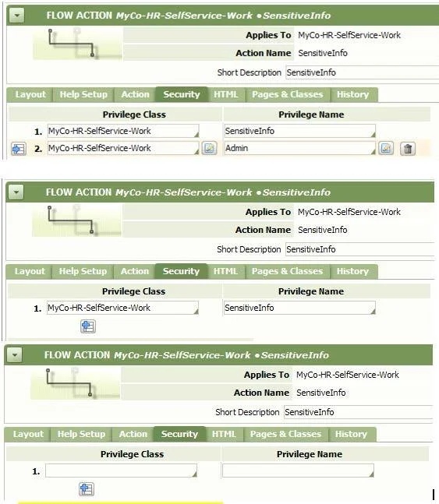Image resolution: width=439 pixels, height=504 pixels.
Task: Add a privilege row in the bottom panel
Action: point(87,489)
